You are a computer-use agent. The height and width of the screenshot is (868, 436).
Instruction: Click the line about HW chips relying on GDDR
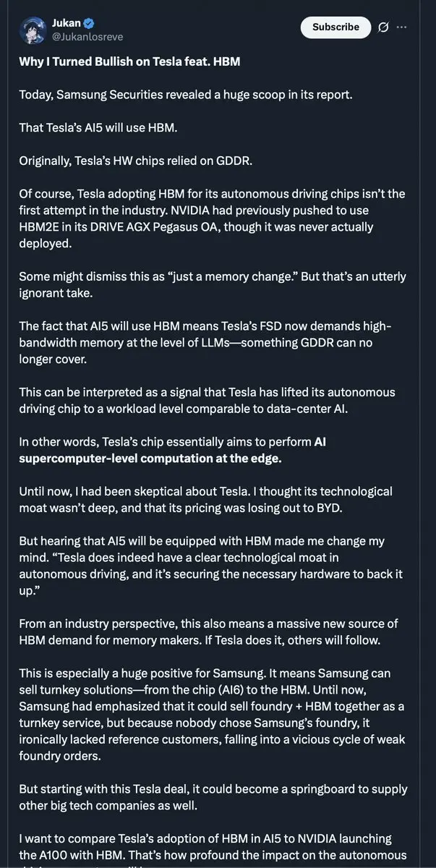[x=136, y=161]
